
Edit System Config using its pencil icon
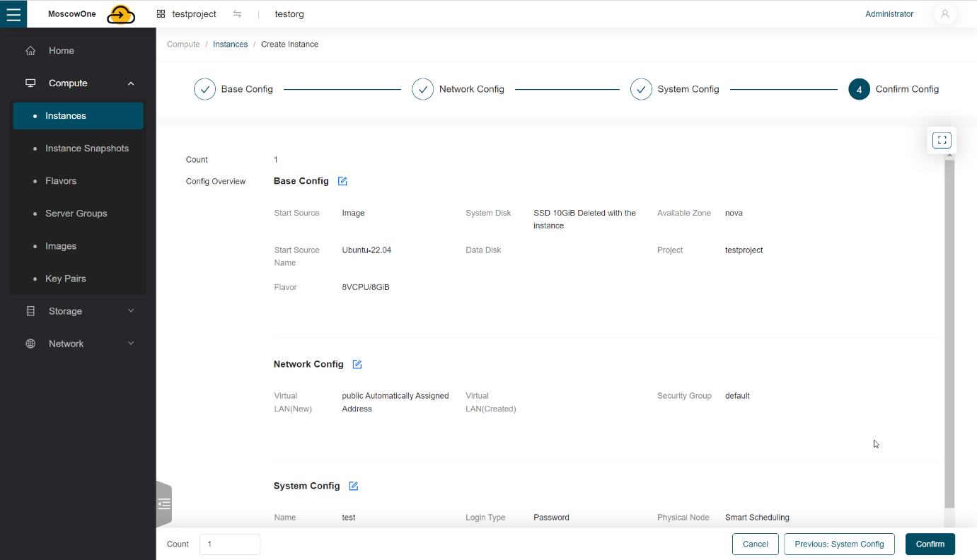point(353,486)
